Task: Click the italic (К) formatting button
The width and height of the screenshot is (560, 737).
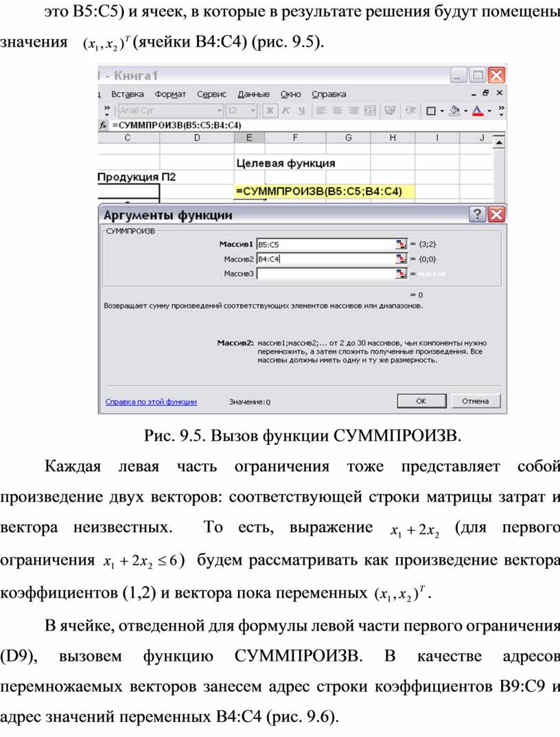Action: point(285,111)
